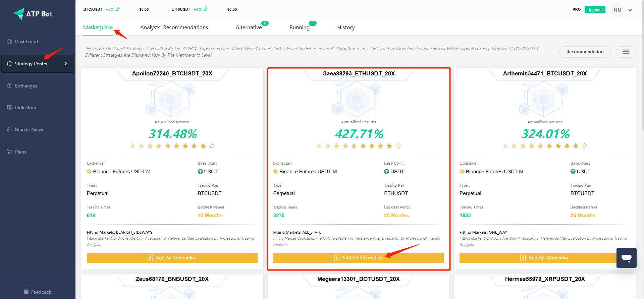
Task: Click the BTC/USDT ticker
Action: [x=93, y=9]
